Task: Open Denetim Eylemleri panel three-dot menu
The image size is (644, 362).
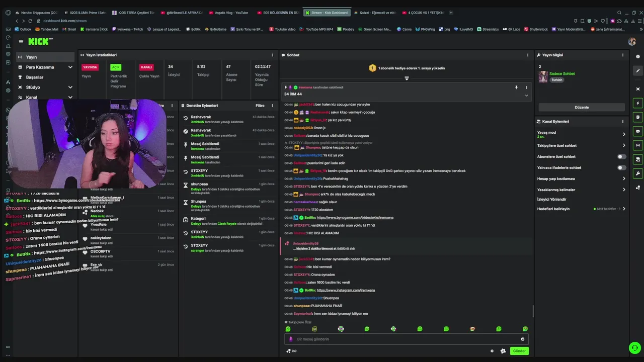Action: pos(272,106)
